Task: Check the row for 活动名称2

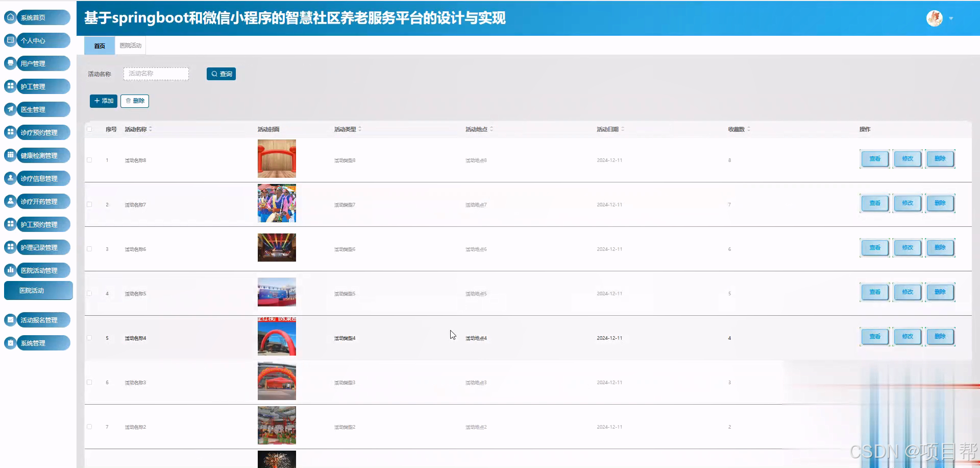Action: [89, 427]
